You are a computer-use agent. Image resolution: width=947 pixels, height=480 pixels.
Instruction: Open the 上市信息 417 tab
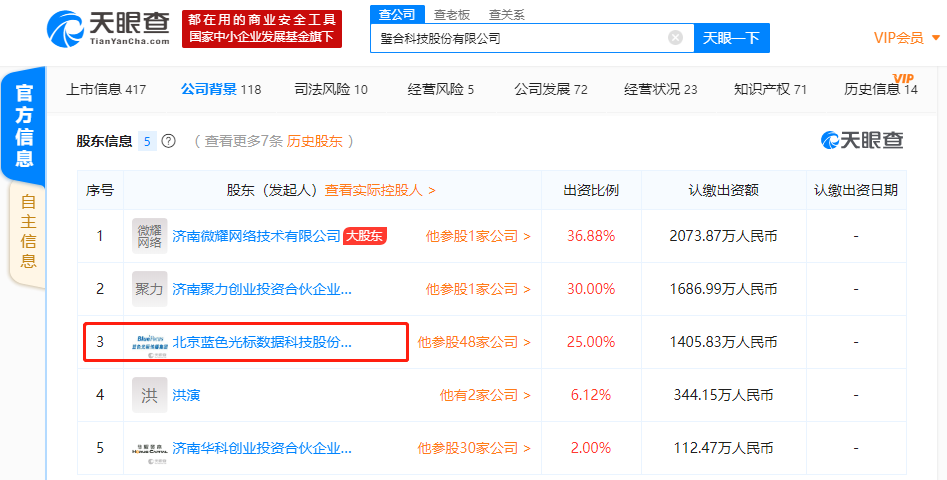click(x=106, y=89)
